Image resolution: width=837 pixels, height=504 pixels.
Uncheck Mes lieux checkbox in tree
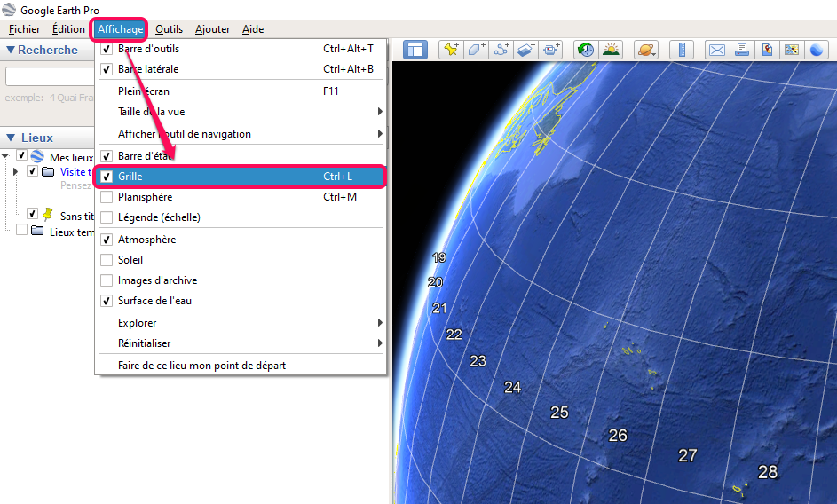(x=22, y=155)
